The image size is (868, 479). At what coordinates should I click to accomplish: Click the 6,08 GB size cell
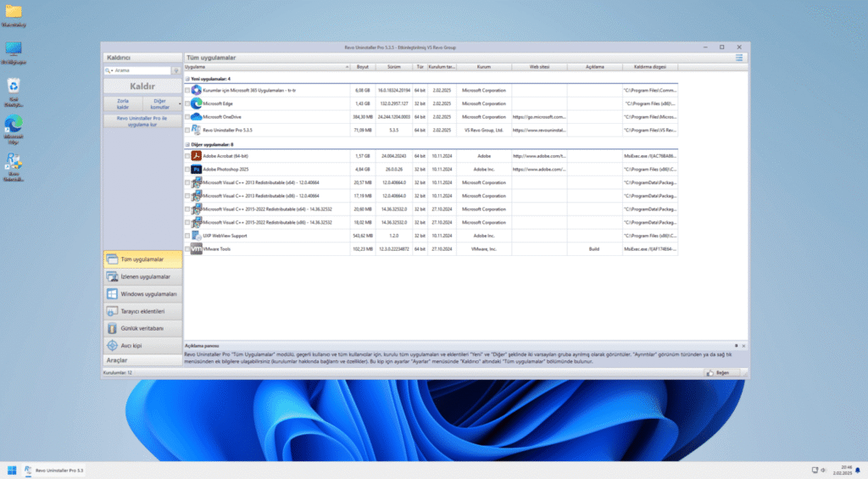tap(363, 90)
